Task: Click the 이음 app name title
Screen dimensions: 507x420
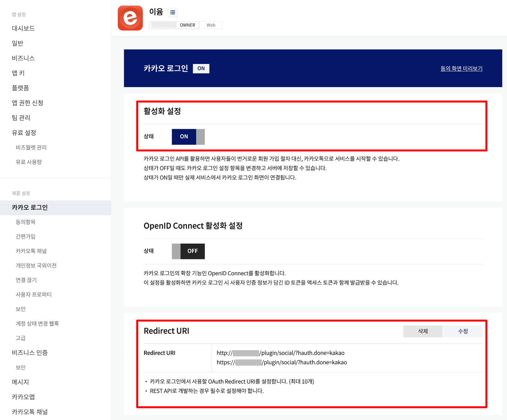Action: point(156,12)
